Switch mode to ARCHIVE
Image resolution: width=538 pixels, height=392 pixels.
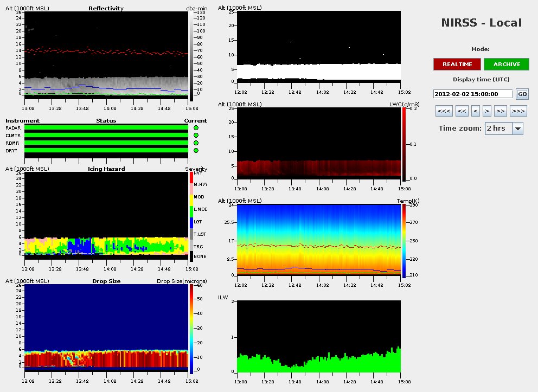tap(507, 64)
